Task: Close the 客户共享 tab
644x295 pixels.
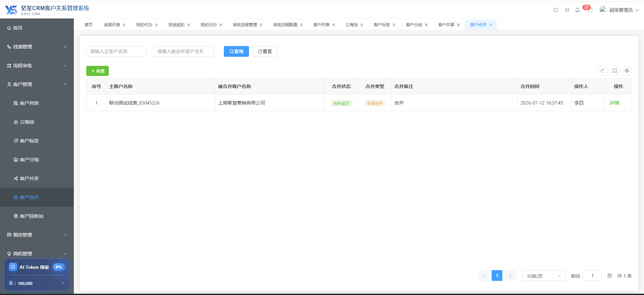Action: [458, 25]
